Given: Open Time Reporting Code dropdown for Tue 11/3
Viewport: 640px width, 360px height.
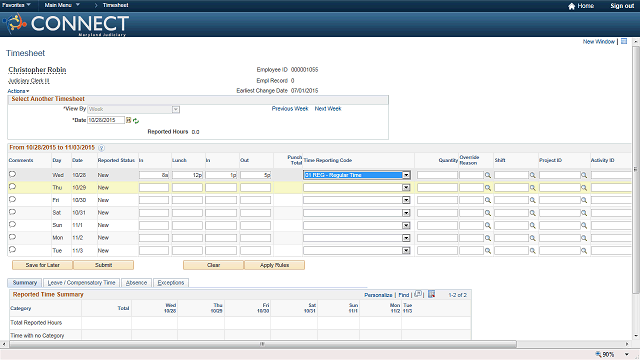Looking at the screenshot, I should [x=406, y=251].
